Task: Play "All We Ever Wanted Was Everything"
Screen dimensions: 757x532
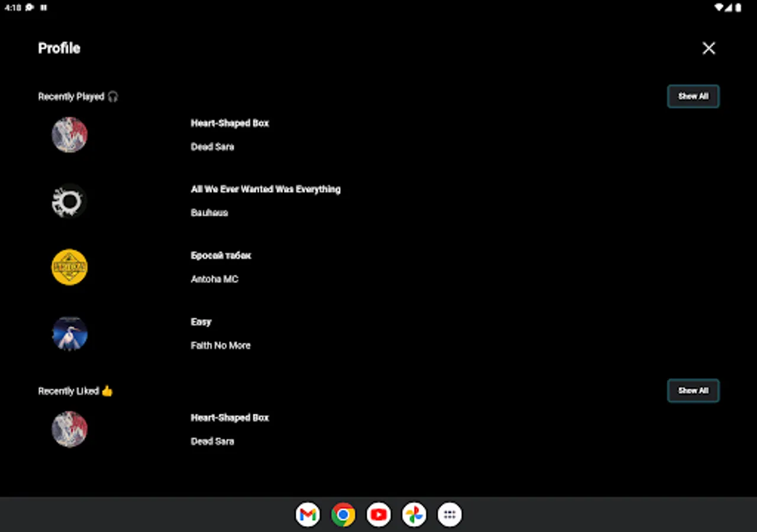Action: pyautogui.click(x=266, y=189)
